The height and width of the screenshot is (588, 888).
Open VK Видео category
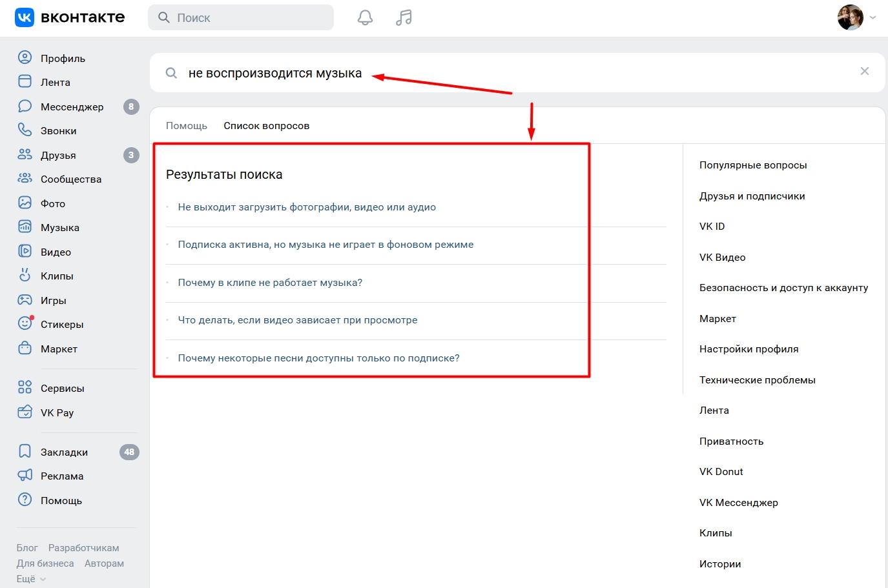tap(722, 258)
